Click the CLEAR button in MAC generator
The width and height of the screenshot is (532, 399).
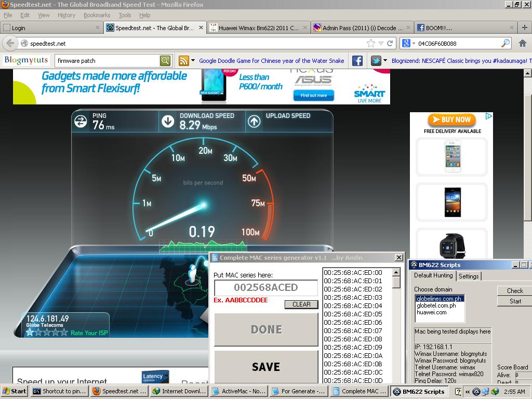pyautogui.click(x=301, y=304)
